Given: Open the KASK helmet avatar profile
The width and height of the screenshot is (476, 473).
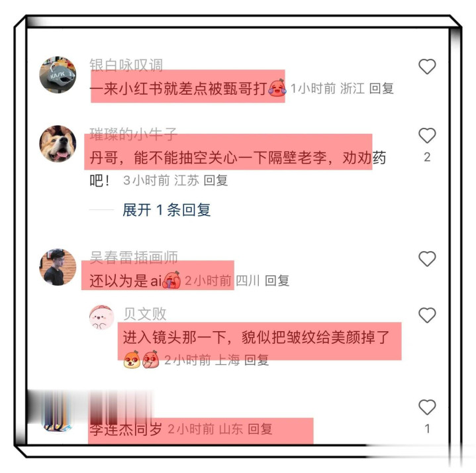Looking at the screenshot, I should (x=58, y=74).
